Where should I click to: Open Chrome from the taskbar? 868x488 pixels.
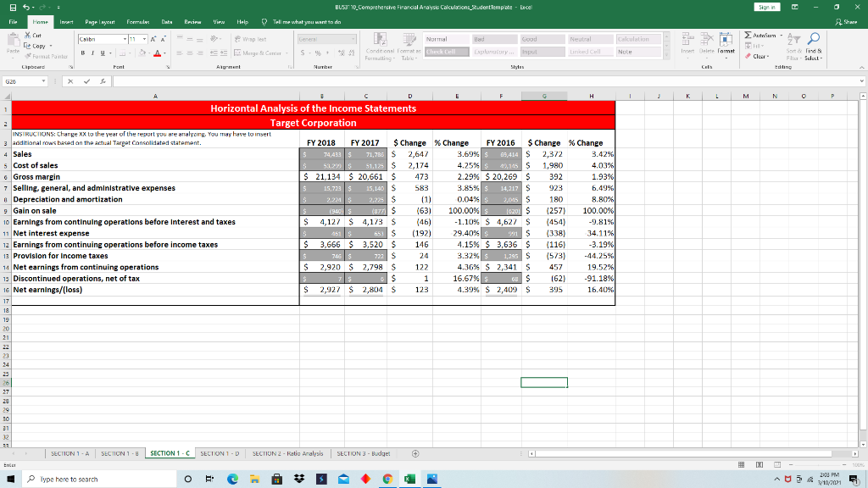click(388, 479)
